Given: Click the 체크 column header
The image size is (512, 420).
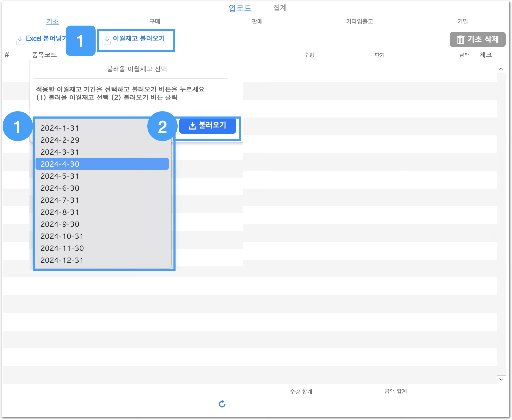Looking at the screenshot, I should point(486,55).
